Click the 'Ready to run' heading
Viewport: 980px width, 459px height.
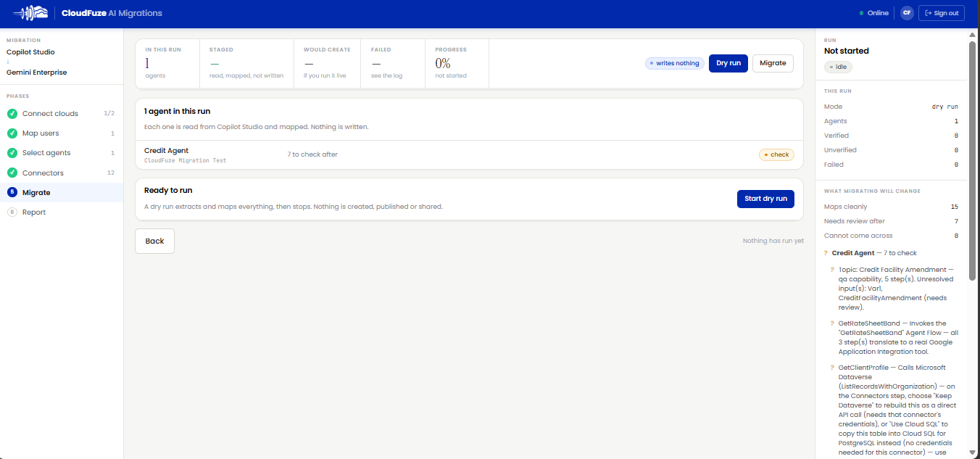click(x=168, y=190)
